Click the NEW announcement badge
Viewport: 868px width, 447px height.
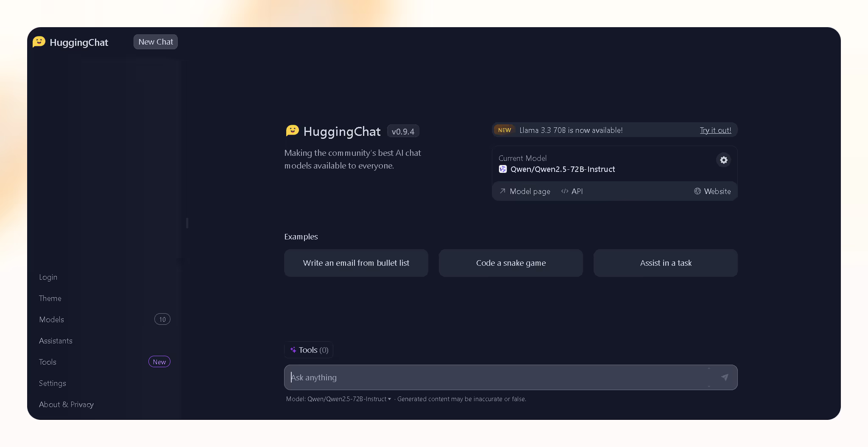pyautogui.click(x=505, y=130)
